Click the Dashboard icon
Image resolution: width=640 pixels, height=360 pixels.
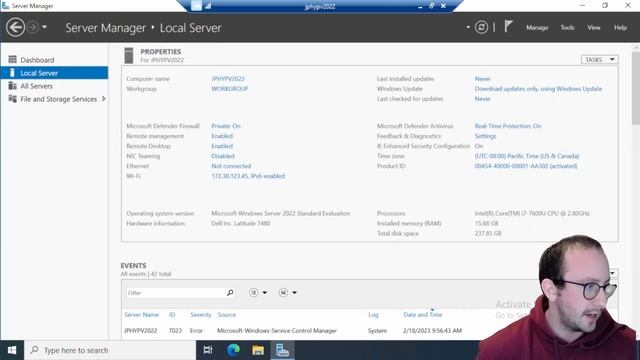pyautogui.click(x=13, y=60)
